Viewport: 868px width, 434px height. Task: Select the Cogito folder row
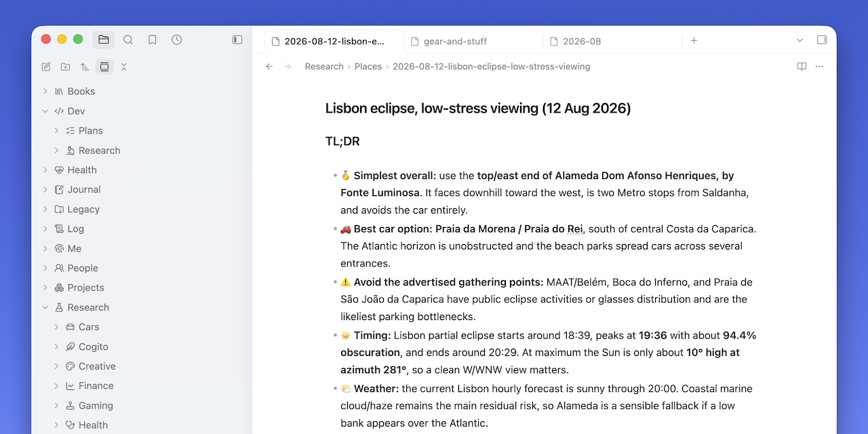coord(141,347)
